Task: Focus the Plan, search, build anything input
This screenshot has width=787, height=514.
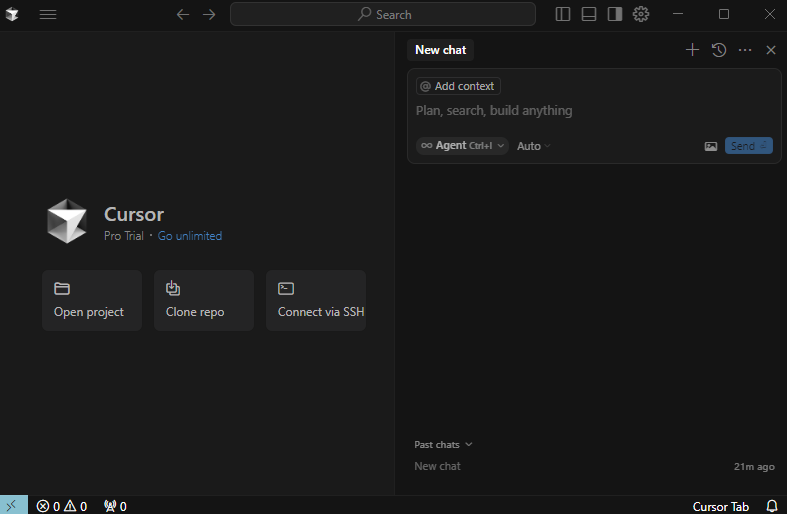Action: coord(594,110)
